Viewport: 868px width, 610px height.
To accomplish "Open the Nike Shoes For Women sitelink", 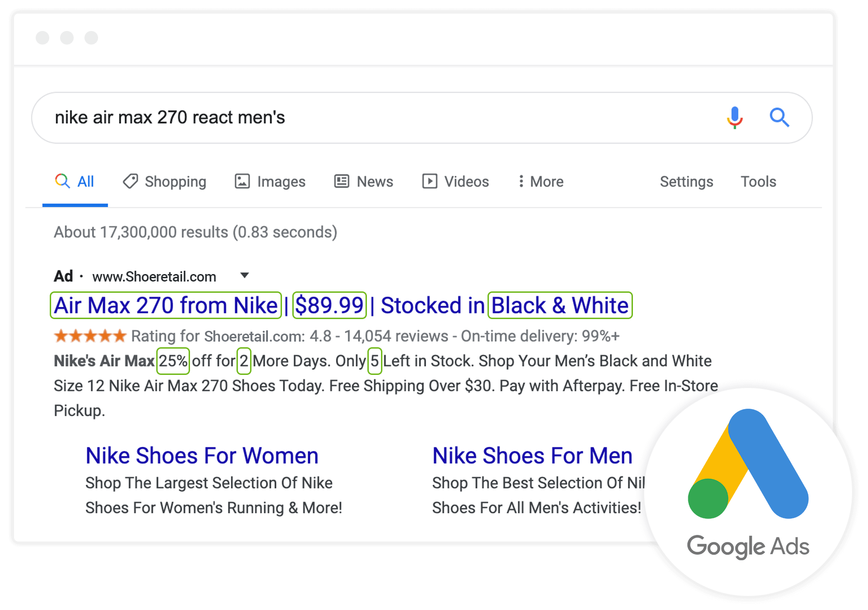I will [202, 455].
